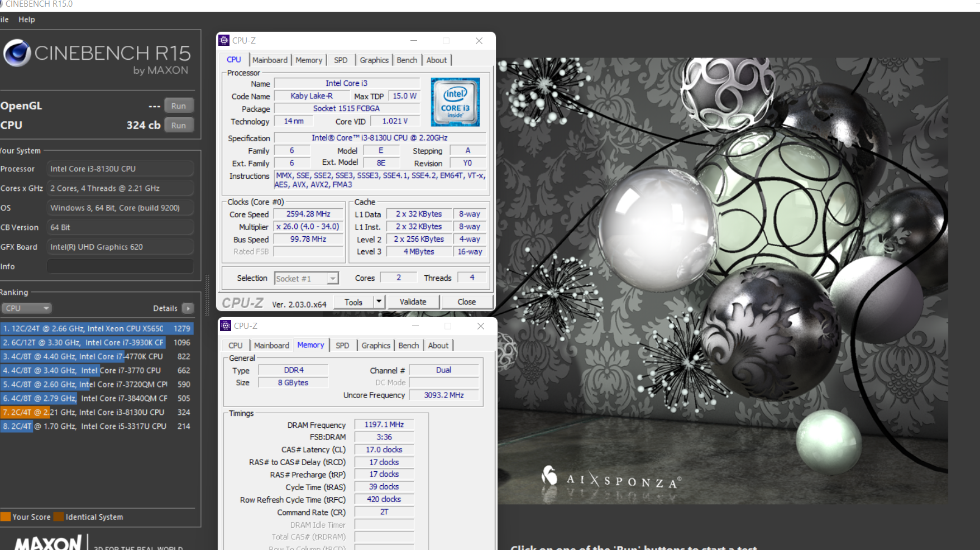Viewport: 980px width, 550px height.
Task: Select the CPU tab in top CPU-Z window
Action: pyautogui.click(x=234, y=60)
